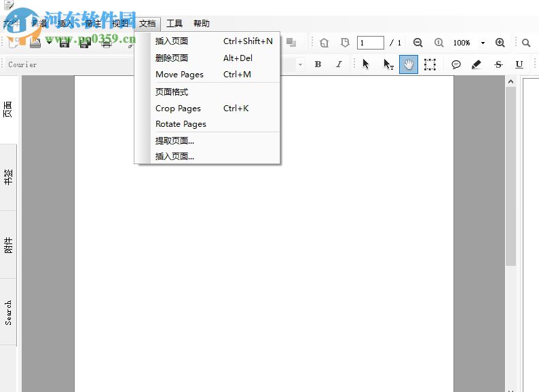Choose 插入页面 with Ctrl+Shift+N shortcut
539x392 pixels.
208,41
